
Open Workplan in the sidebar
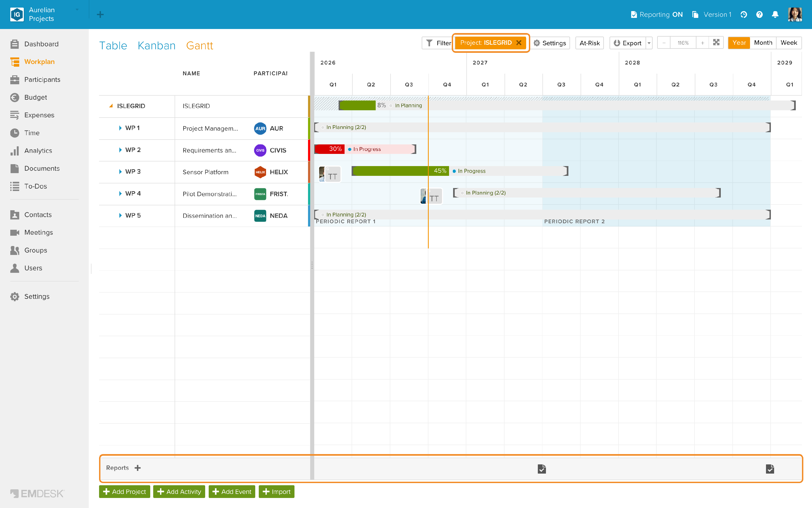(x=32, y=62)
